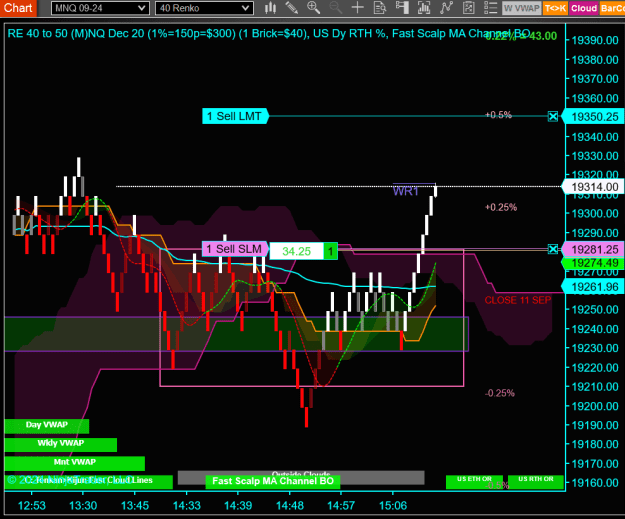Open the 40 Renko interval dropdown
The image size is (625, 519).
204,8
